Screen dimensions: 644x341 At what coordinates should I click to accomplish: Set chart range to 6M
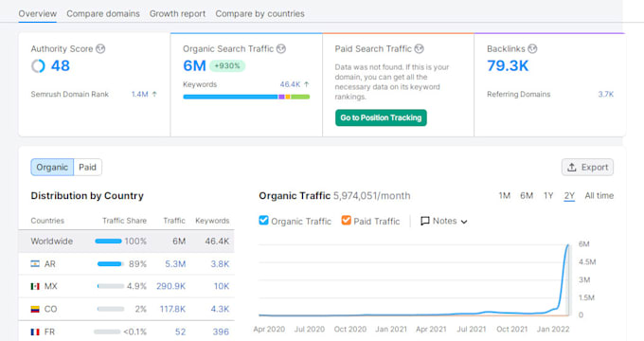point(527,196)
